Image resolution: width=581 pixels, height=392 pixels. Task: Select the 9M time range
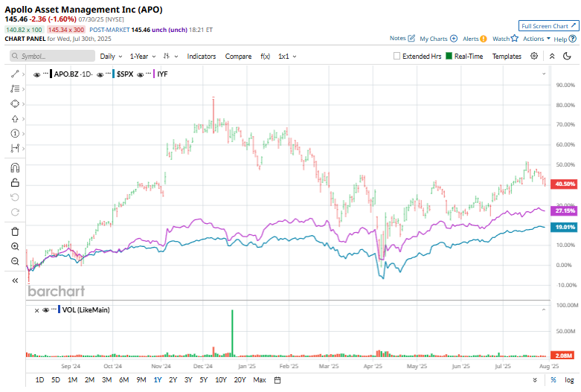(141, 380)
